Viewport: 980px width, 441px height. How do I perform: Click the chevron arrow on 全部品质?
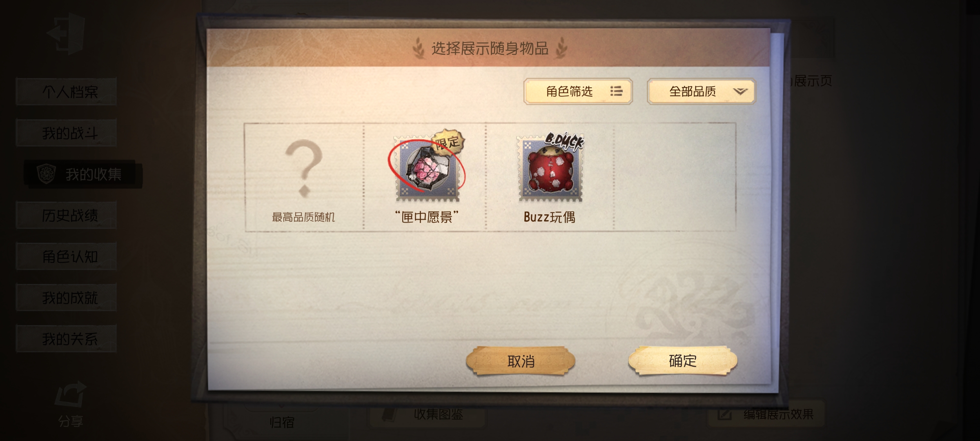[740, 91]
